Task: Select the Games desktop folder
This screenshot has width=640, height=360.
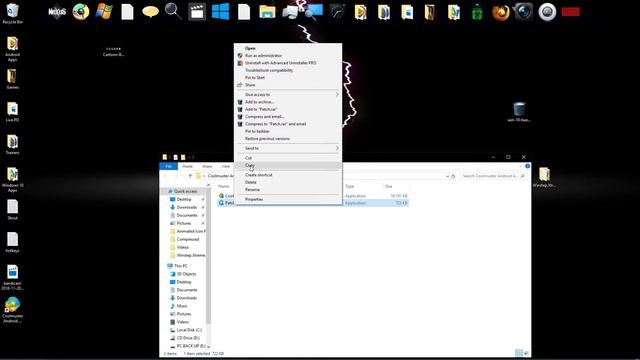Action: coord(13,79)
